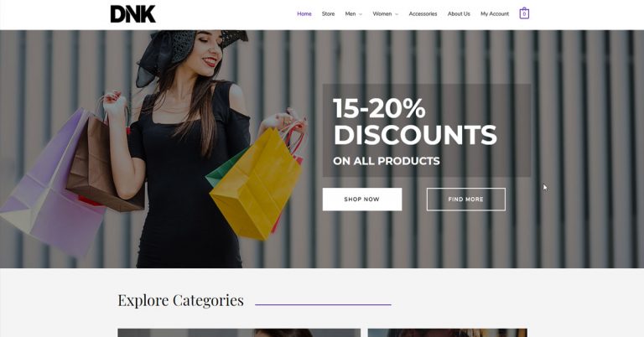Open the right category thumbnail image
The image size is (644, 337).
(x=447, y=333)
